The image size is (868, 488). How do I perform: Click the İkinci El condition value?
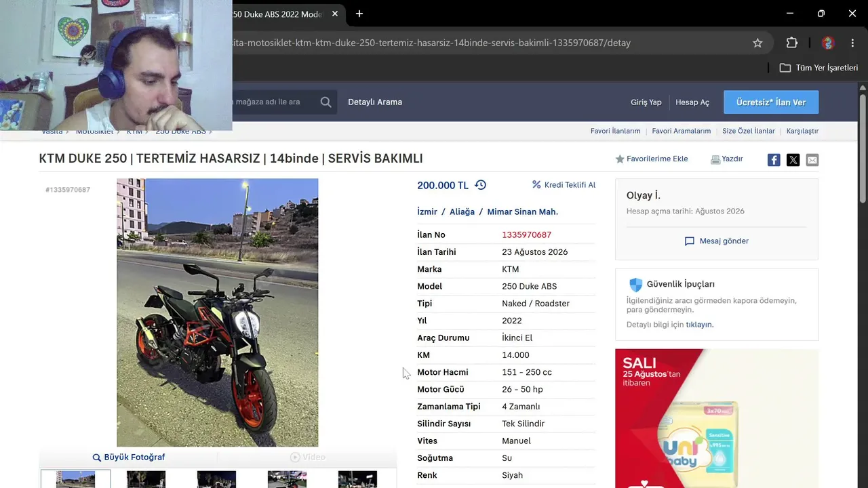tap(517, 338)
